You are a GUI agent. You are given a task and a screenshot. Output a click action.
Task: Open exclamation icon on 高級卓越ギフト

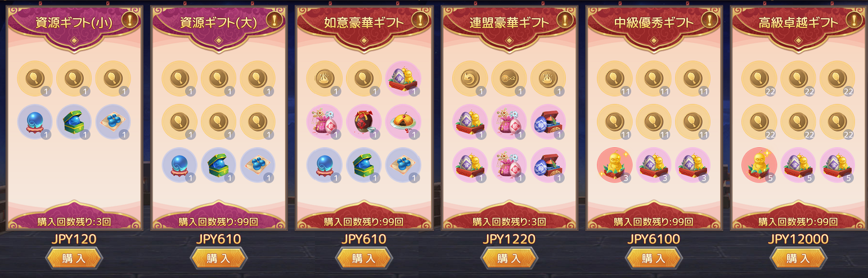point(854,20)
